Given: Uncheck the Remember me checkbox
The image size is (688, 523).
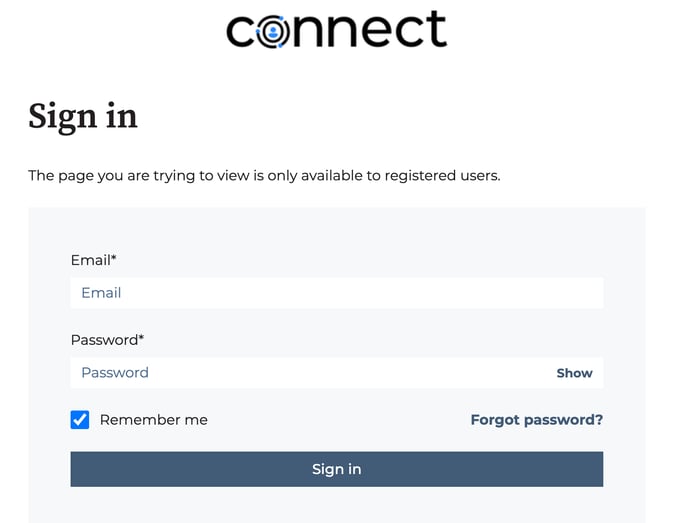Looking at the screenshot, I should [80, 420].
